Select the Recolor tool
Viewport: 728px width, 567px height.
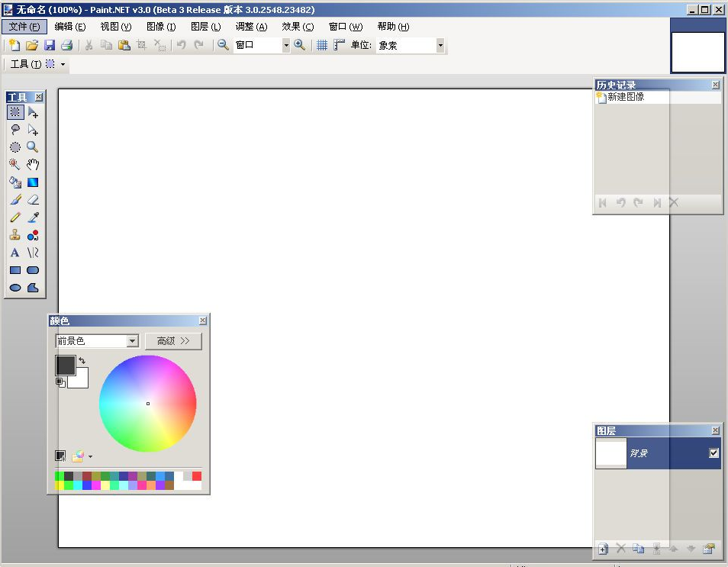[x=33, y=235]
